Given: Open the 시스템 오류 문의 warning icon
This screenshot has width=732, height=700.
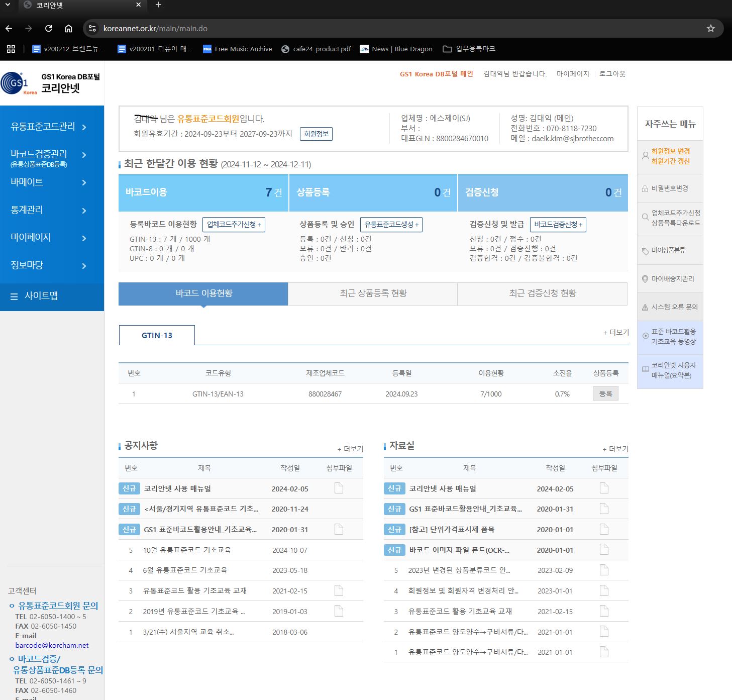Looking at the screenshot, I should (645, 307).
